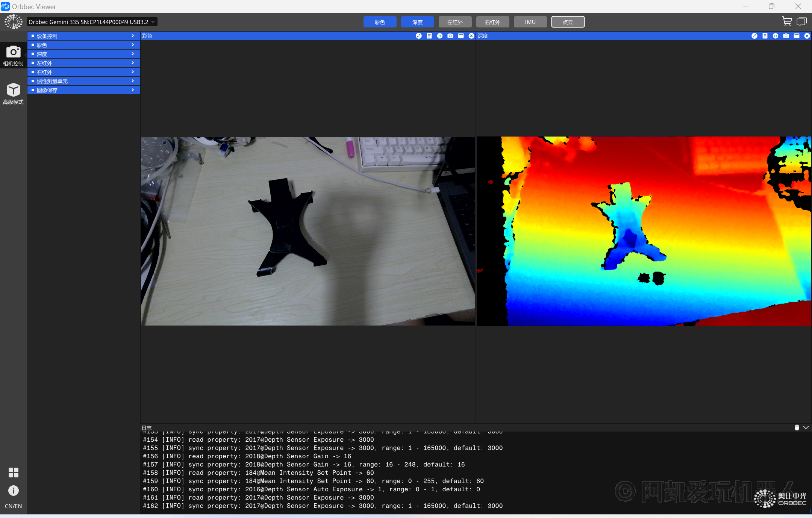Take snapshot of the 彩色 color view

(450, 36)
